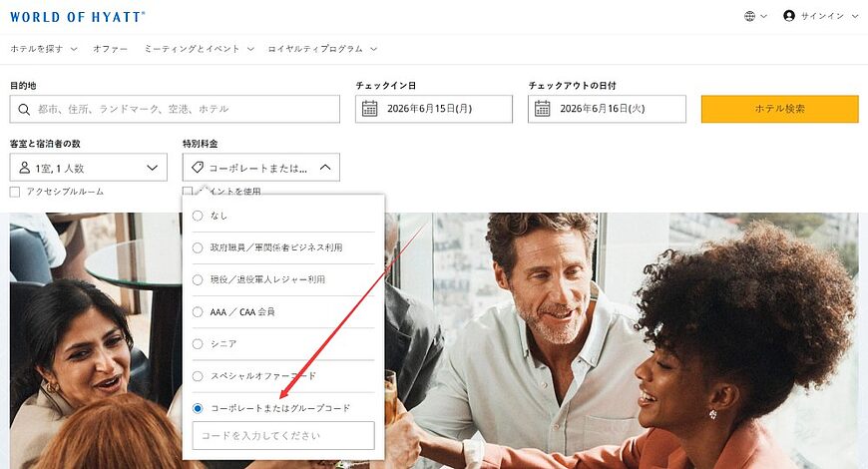Click the checkout calendar icon
Viewport: 868px width, 469px height.
coord(542,109)
